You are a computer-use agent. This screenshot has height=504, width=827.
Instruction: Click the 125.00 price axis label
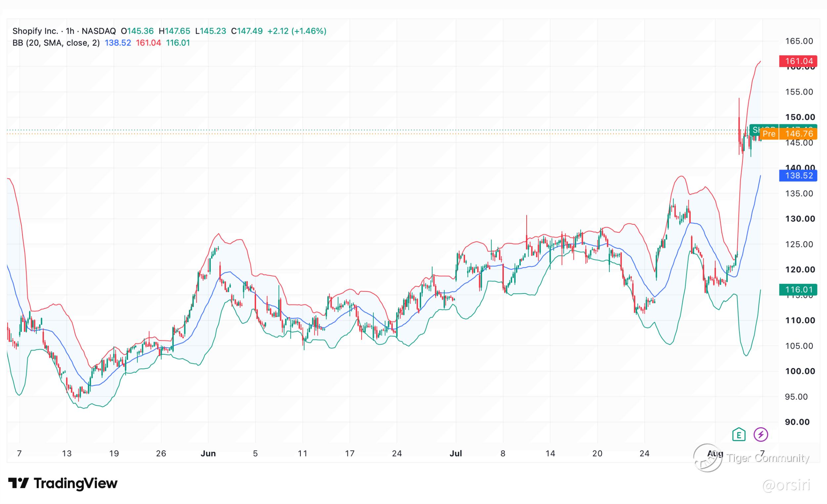pos(799,244)
